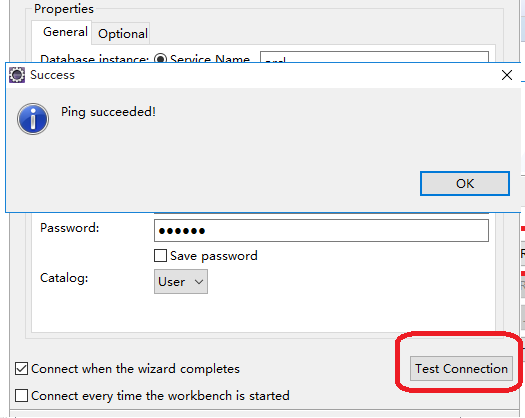
Task: Enable Connect every time workbench is started
Action: 21,396
